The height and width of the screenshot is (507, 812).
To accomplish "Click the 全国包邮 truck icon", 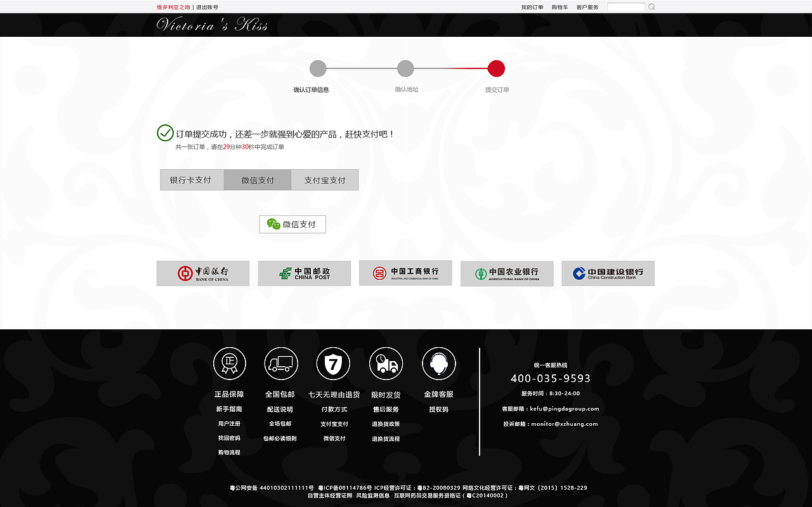I will click(x=281, y=364).
